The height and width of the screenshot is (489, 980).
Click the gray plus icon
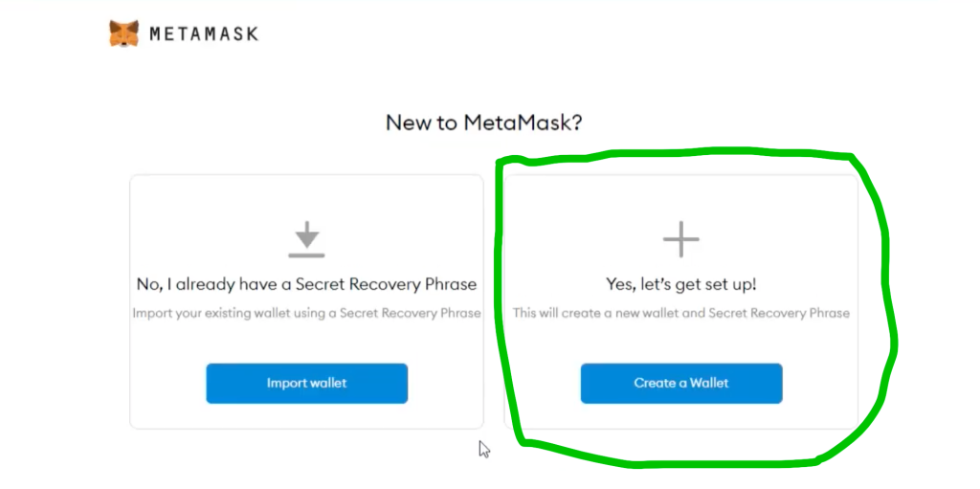[680, 239]
